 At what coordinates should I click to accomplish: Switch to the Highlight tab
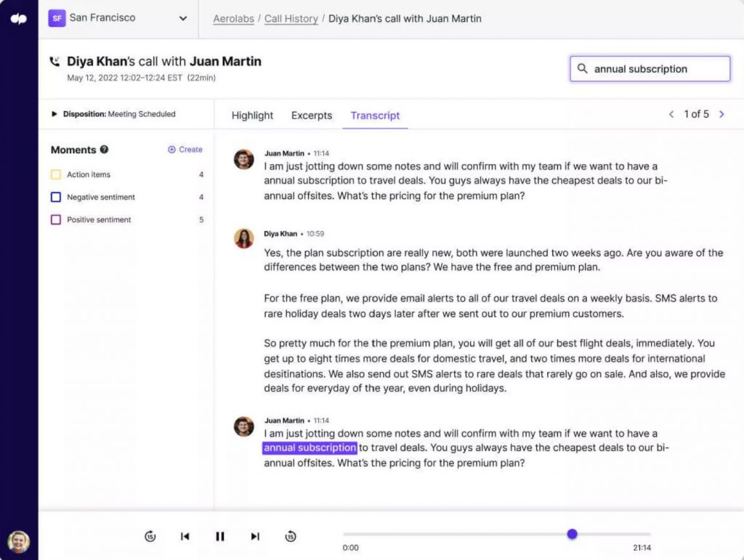pos(252,115)
